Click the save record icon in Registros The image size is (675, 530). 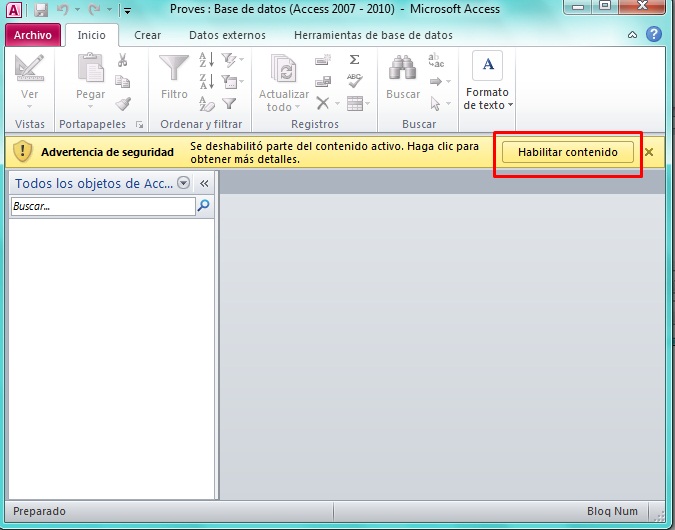coord(323,81)
